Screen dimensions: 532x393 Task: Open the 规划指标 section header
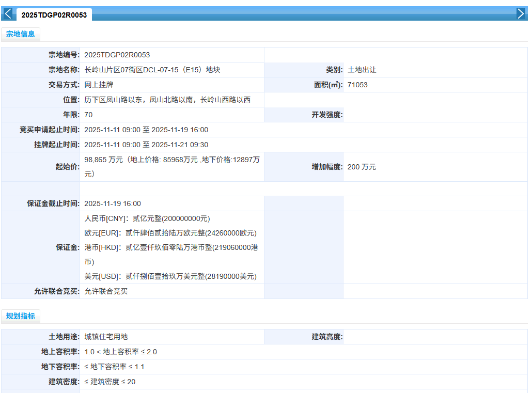pos(21,316)
